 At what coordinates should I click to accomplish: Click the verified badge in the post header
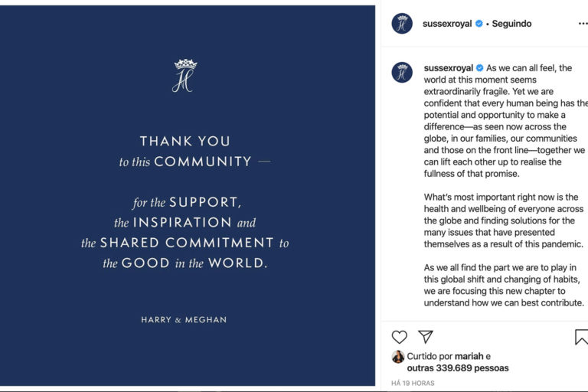(x=479, y=24)
